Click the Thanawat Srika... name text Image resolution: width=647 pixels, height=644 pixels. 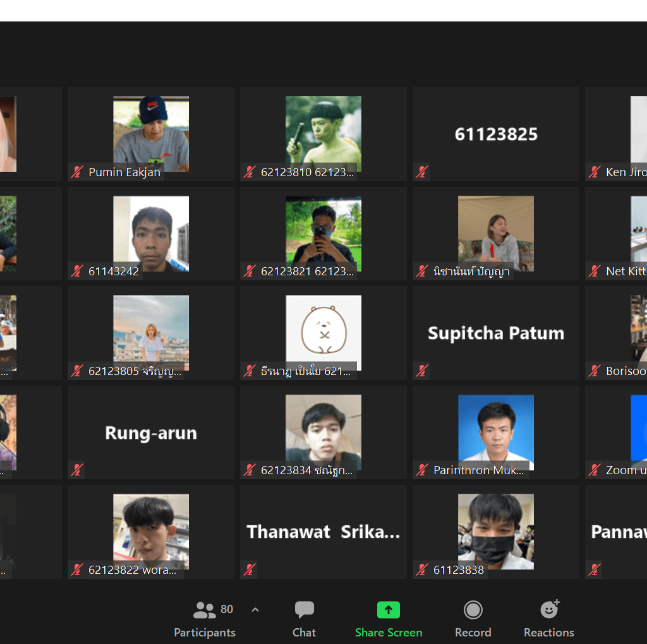point(323,532)
